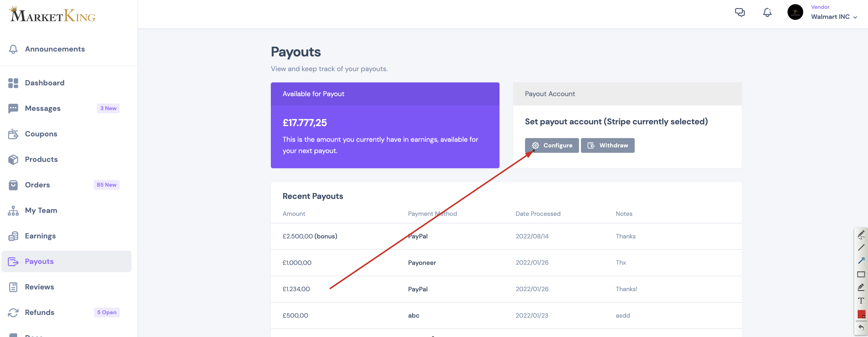Select the blue arrow annotation tool
This screenshot has width=868, height=337.
click(x=861, y=261)
